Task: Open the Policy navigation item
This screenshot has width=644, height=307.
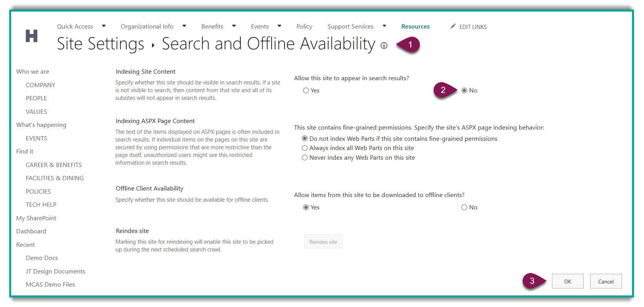Action: tap(304, 27)
